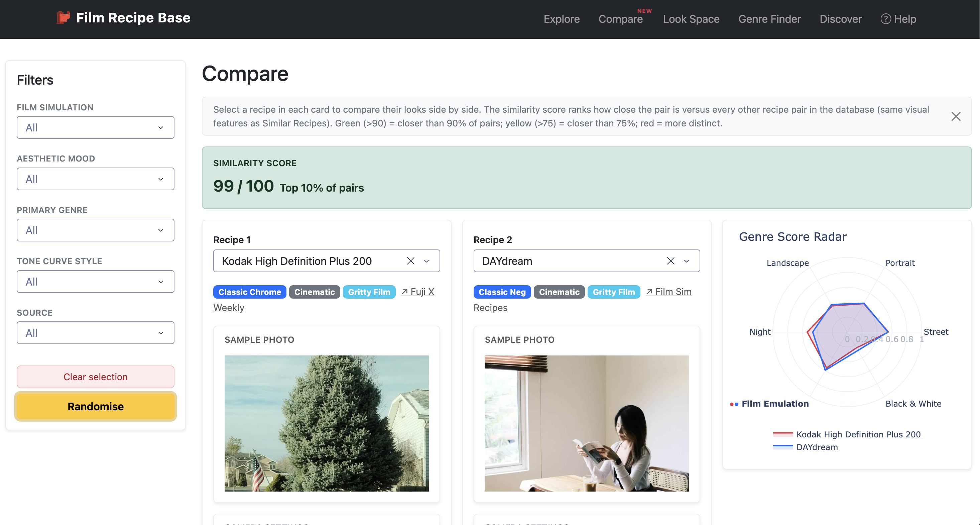Go to the Explore page
980x525 pixels.
pos(562,19)
